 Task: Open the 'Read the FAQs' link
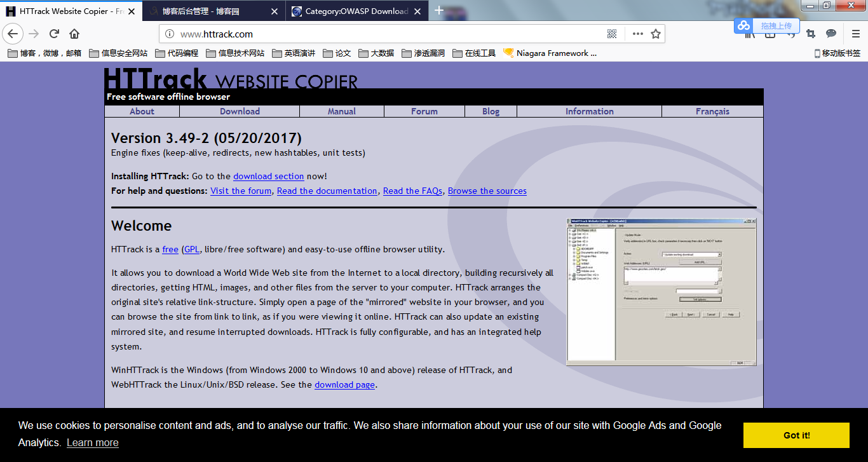[x=413, y=191]
